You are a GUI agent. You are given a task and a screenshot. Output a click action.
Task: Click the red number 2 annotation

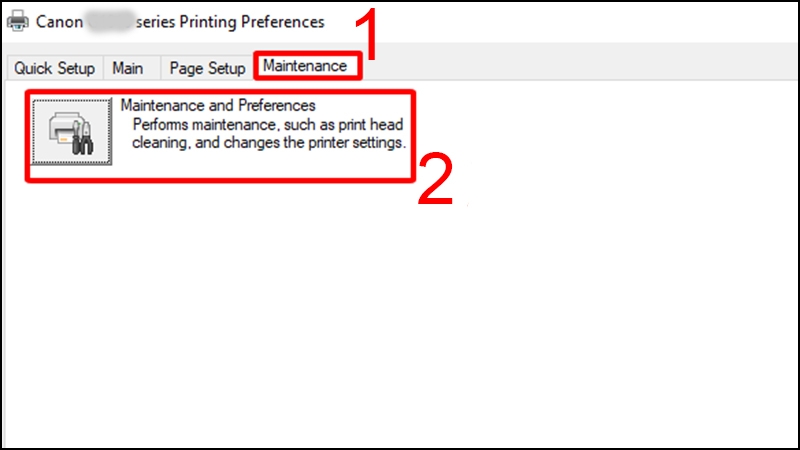pos(435,179)
